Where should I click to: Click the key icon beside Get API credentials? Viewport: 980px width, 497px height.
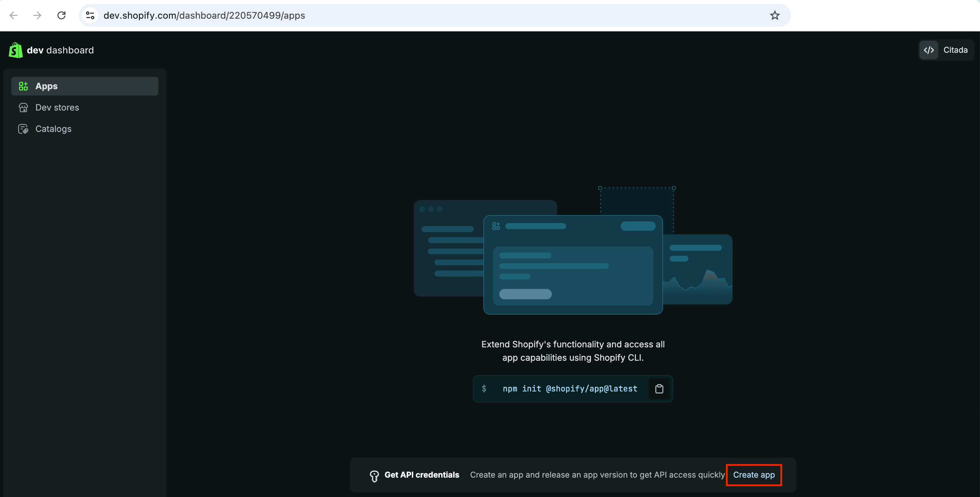click(374, 476)
